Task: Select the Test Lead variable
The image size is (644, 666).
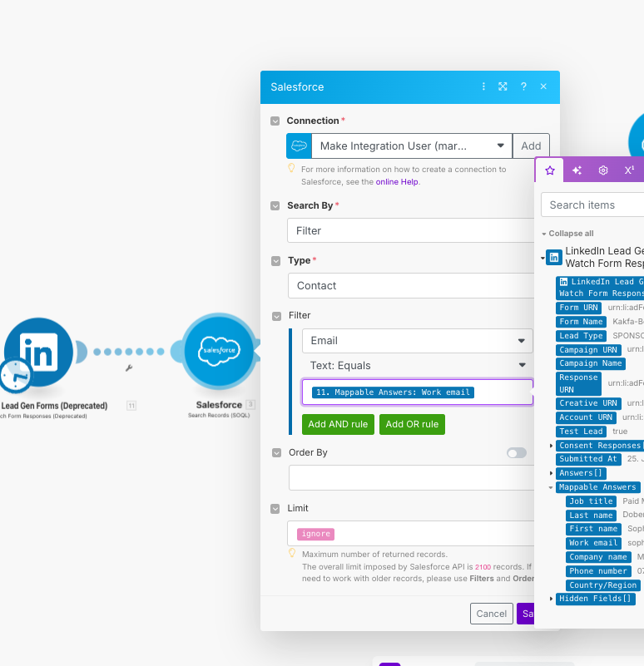Action: point(581,432)
